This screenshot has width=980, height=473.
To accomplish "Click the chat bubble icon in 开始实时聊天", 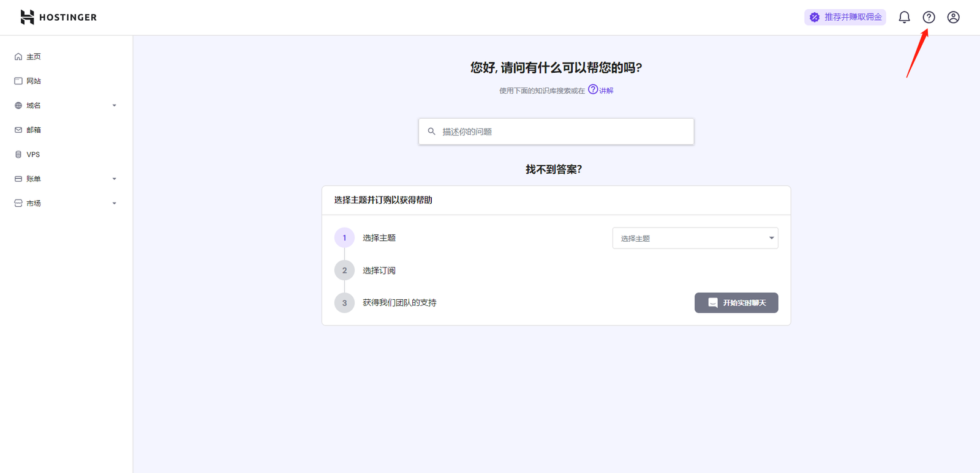I will pos(713,303).
